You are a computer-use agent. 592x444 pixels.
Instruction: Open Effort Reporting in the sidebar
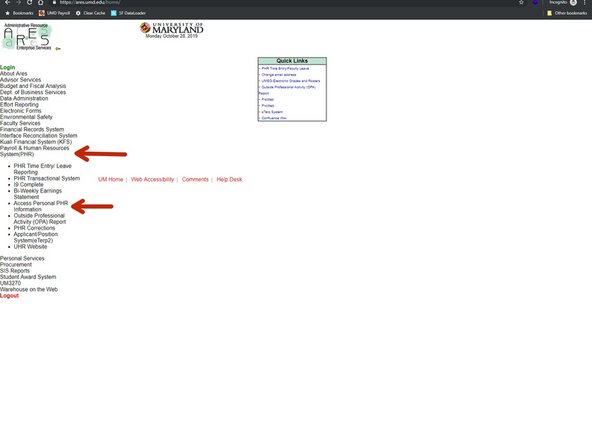click(x=19, y=104)
